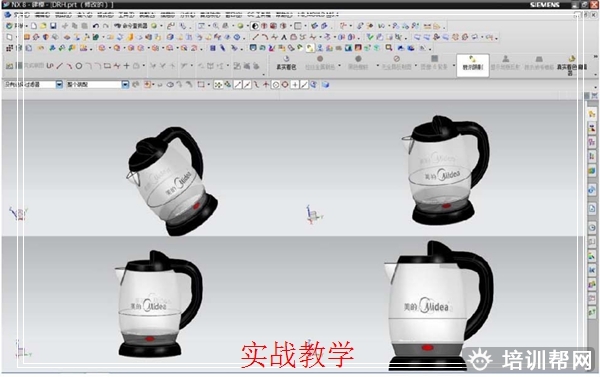
Task: Toggle the Arc Center snap option
Action: point(276,85)
